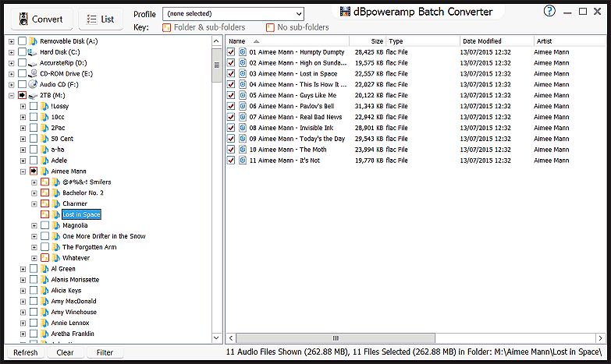The width and height of the screenshot is (611, 364).
Task: Click the List button
Action: 101,19
